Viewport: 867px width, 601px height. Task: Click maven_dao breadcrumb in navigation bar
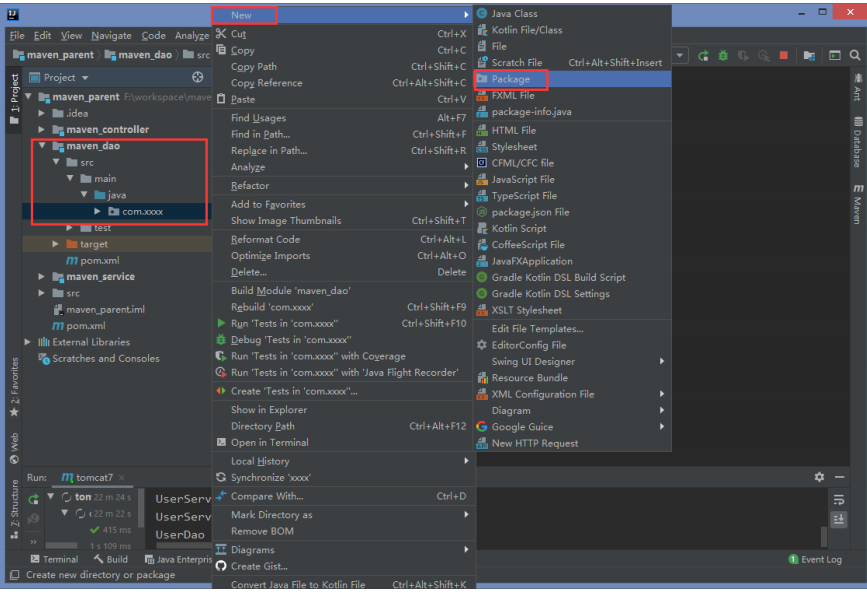point(139,55)
